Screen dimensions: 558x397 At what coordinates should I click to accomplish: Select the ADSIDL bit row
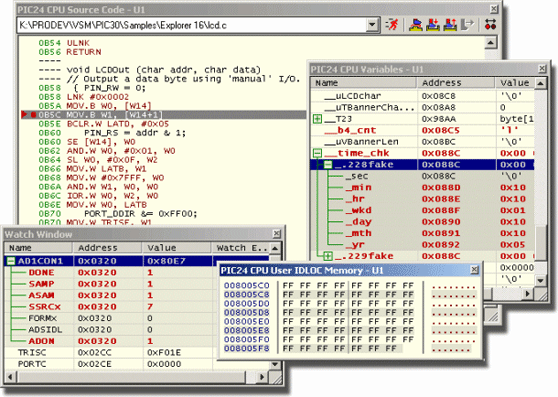pos(110,329)
